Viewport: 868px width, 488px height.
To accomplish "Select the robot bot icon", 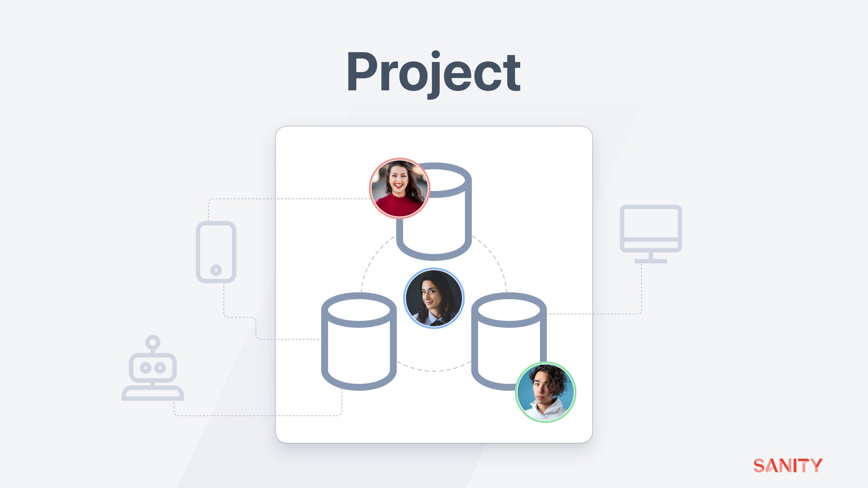I will tap(153, 368).
